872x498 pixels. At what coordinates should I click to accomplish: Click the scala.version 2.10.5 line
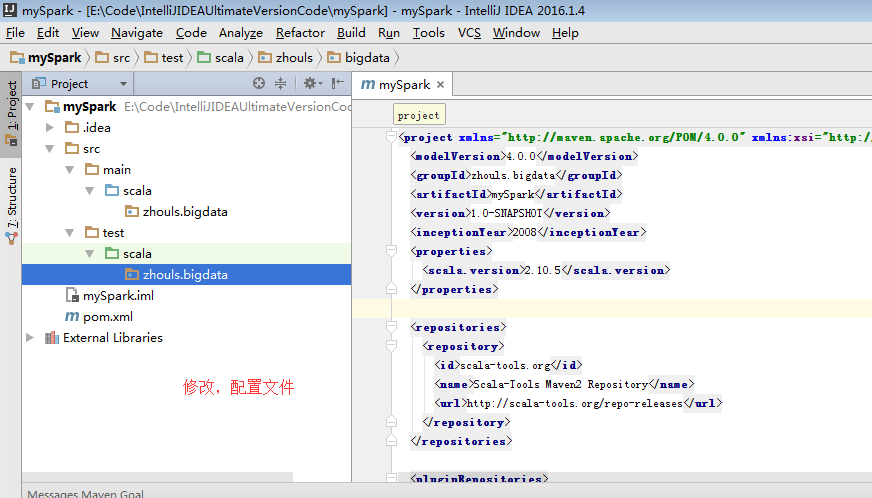[546, 270]
